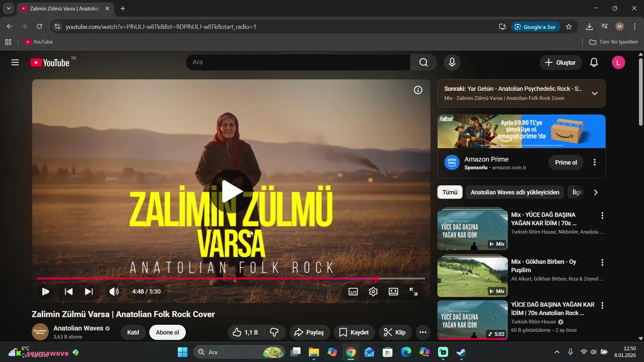Screen dimensions: 644x362
Task: Open options for Mix YÜCE DAĞ BAŞINA
Action: point(602,216)
